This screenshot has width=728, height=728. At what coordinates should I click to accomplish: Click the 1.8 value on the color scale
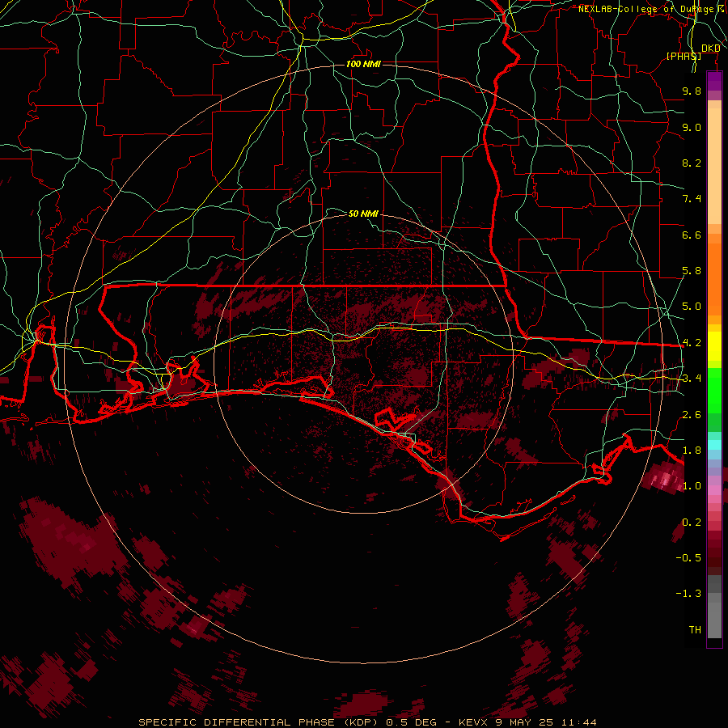tap(692, 451)
